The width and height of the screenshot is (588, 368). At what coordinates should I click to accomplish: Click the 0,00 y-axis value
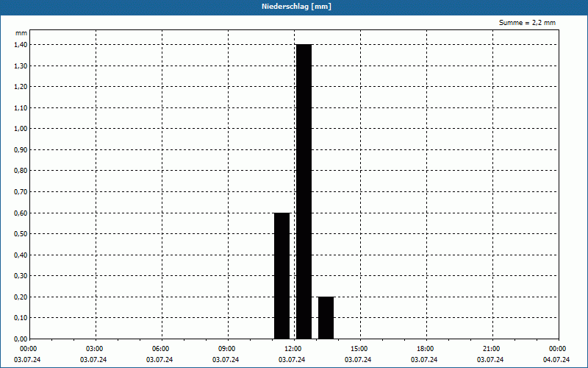click(x=21, y=339)
